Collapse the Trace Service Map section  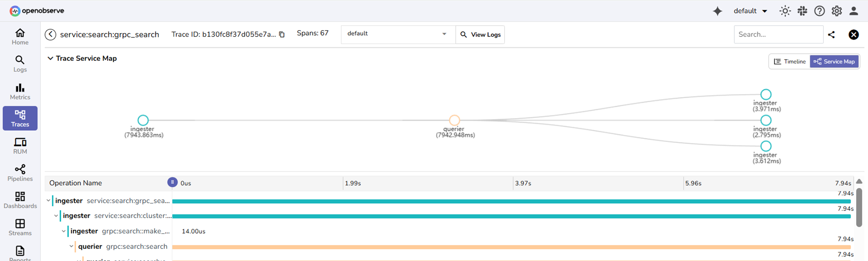pyautogui.click(x=50, y=59)
